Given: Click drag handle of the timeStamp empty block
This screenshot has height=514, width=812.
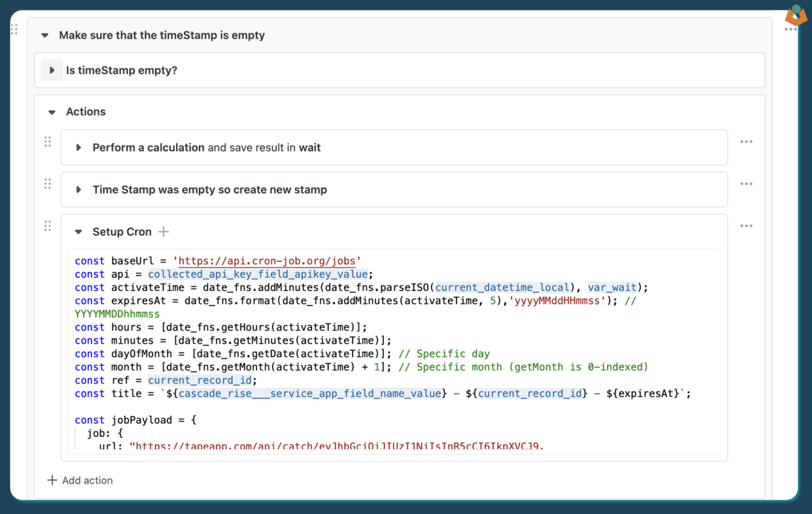Looking at the screenshot, I should [x=14, y=29].
